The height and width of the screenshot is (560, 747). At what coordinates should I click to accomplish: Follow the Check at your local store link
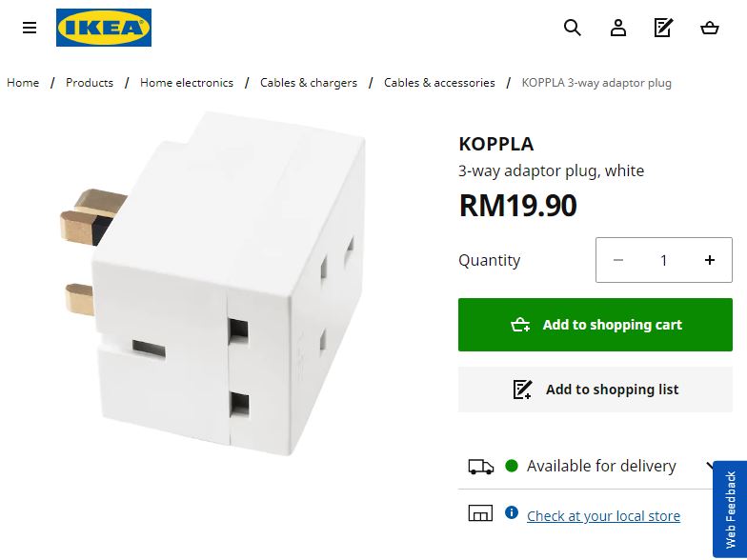[x=603, y=516]
